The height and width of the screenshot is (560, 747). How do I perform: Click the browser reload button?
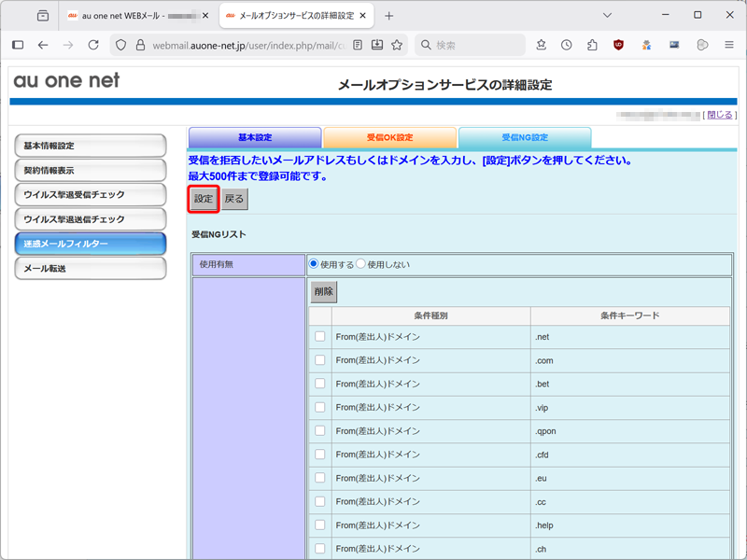click(93, 45)
